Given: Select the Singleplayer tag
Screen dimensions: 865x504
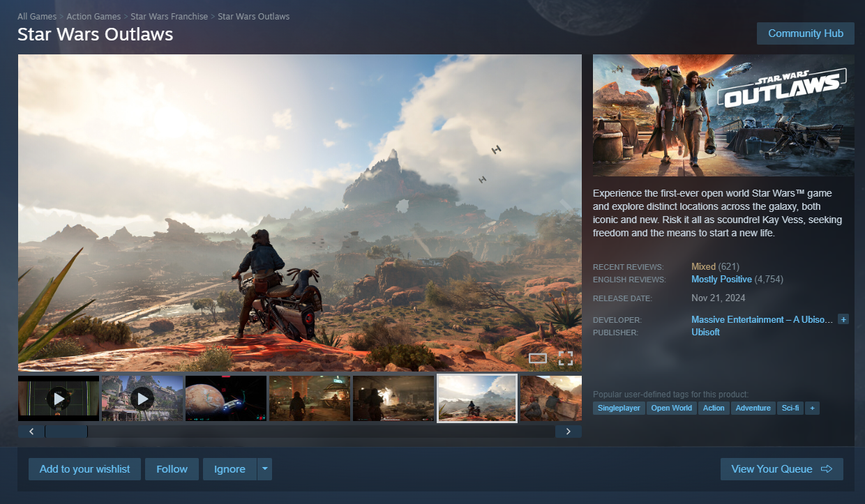Looking at the screenshot, I should click(x=619, y=408).
